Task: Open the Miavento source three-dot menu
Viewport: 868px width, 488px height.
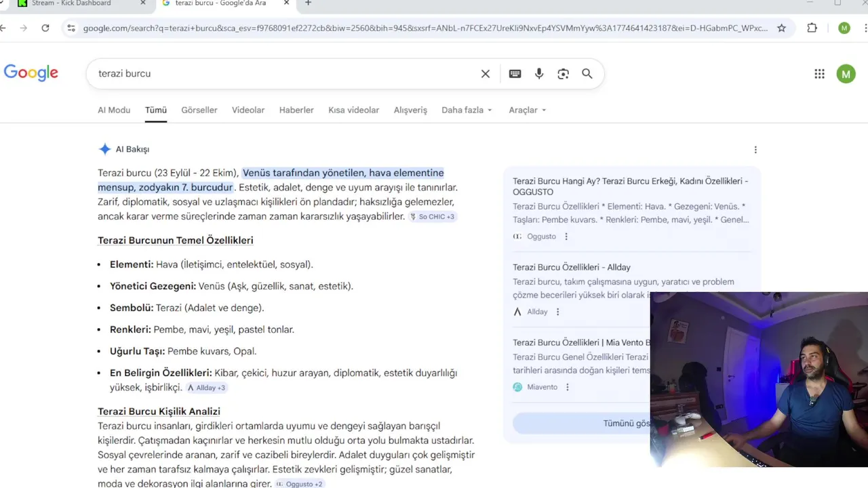Action: click(568, 387)
